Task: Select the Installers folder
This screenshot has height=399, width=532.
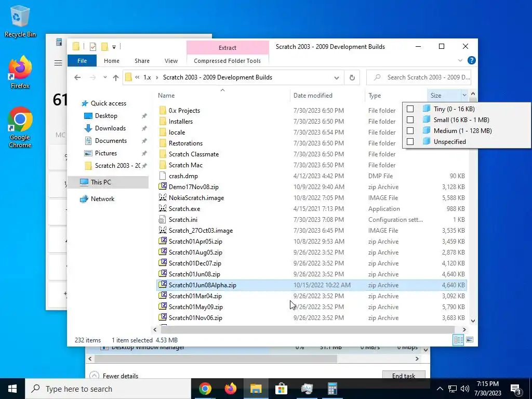Action: point(180,122)
